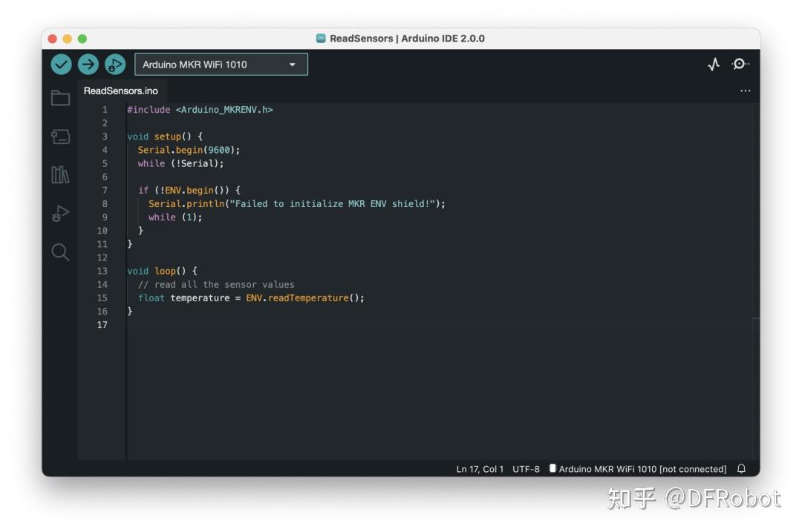Click the notification bell in status bar
This screenshot has width=802, height=532.
tap(742, 468)
